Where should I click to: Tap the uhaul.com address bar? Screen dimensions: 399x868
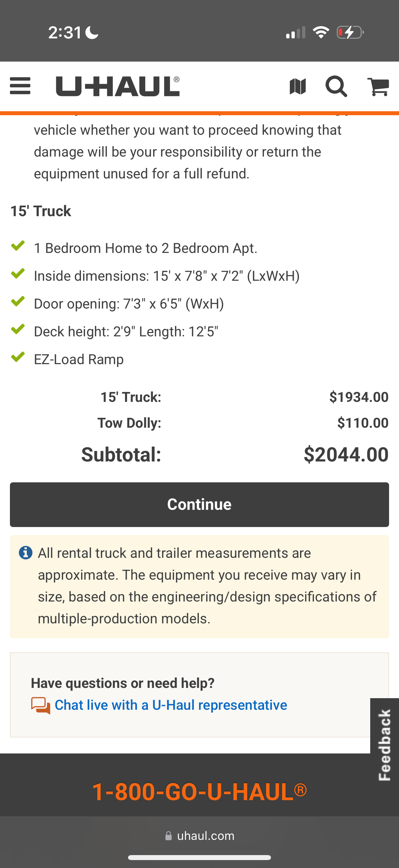[205, 836]
